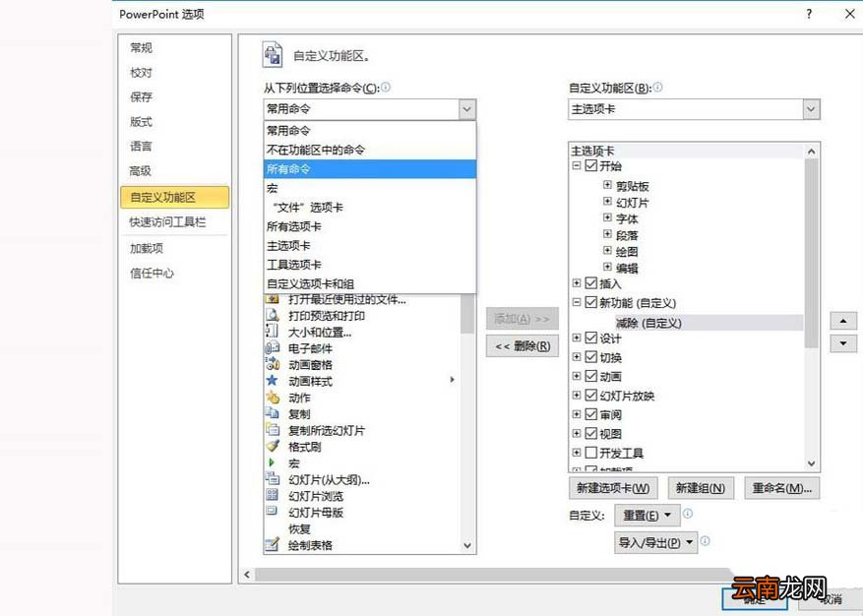Click the 打开最近使用过的文件 command icon
The height and width of the screenshot is (616, 863).
pyautogui.click(x=272, y=299)
